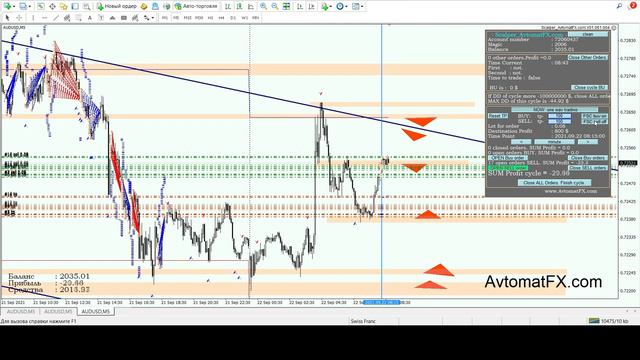Open the New Chart toolbar icon
The image size is (640, 360).
(7, 6)
